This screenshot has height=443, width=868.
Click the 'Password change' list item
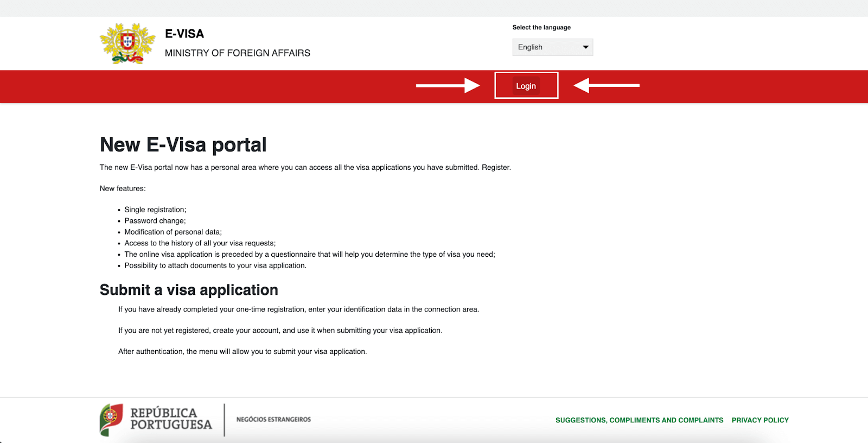[x=155, y=221]
